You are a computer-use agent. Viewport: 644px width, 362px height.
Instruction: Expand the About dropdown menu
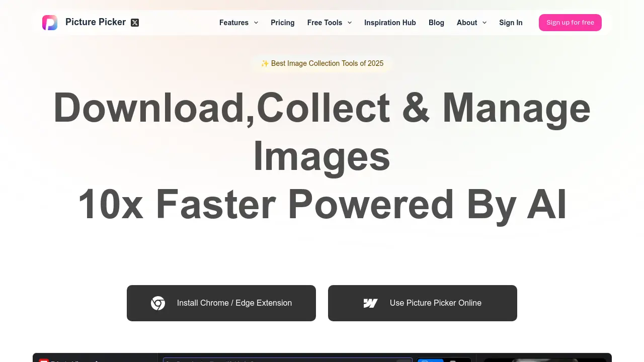click(471, 23)
